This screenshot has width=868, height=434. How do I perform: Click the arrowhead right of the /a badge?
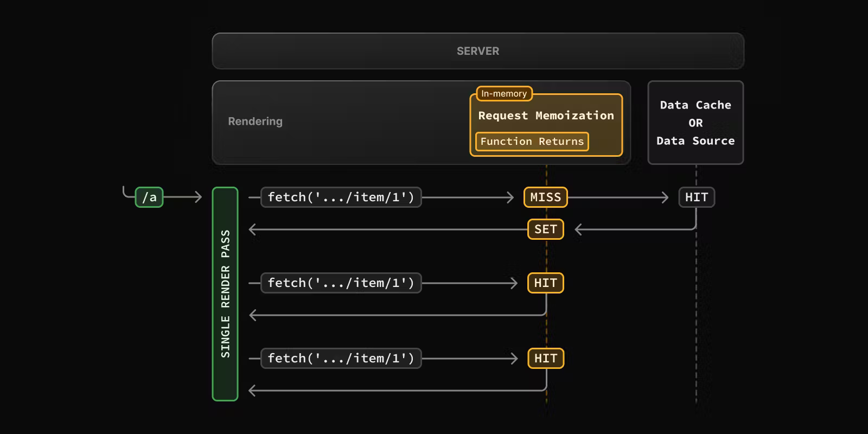click(x=199, y=197)
